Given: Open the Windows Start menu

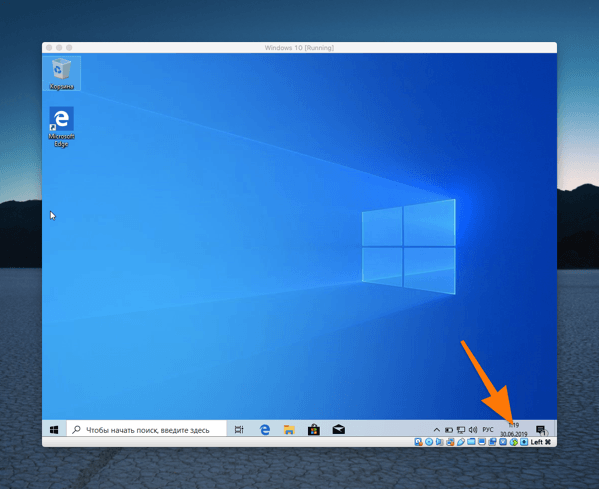Looking at the screenshot, I should (x=54, y=430).
